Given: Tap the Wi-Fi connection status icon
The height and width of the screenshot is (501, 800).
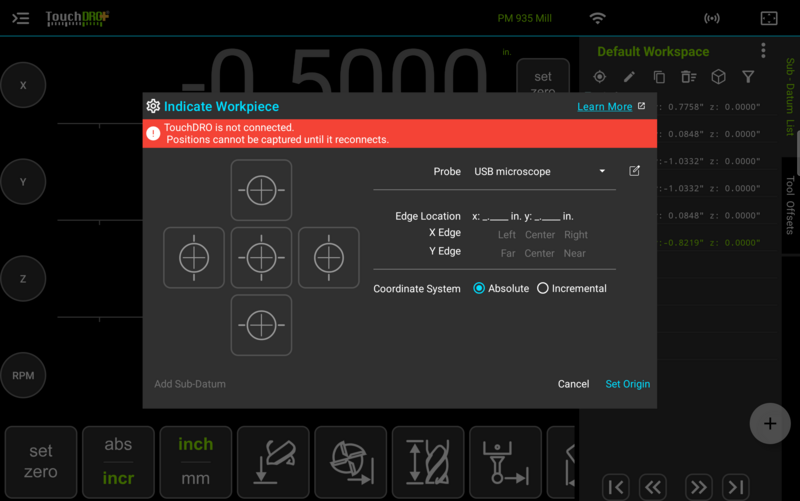Looking at the screenshot, I should tap(597, 18).
